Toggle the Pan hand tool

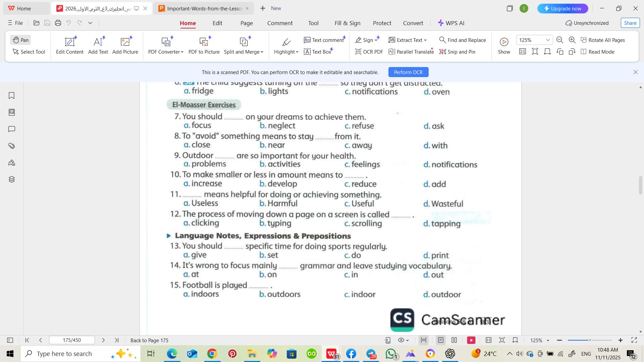[21, 40]
